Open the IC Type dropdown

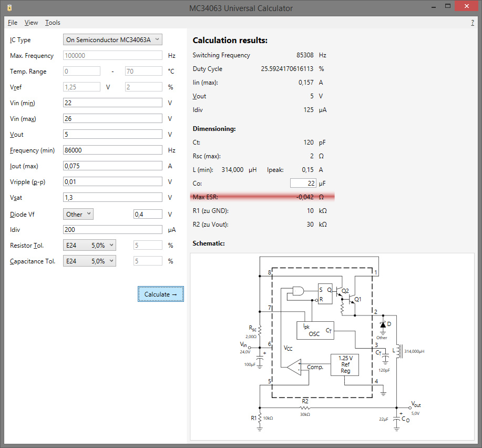coord(112,40)
